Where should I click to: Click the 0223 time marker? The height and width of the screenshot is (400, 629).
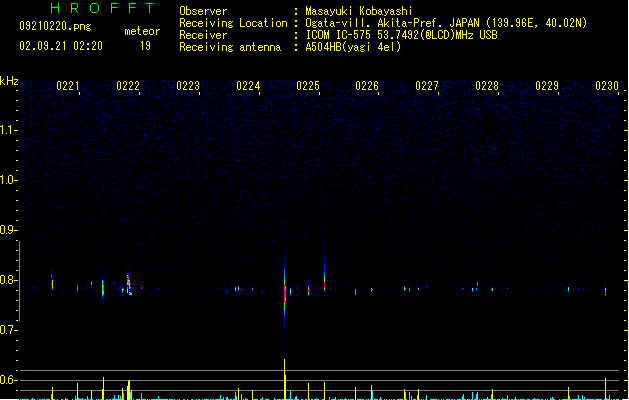188,86
